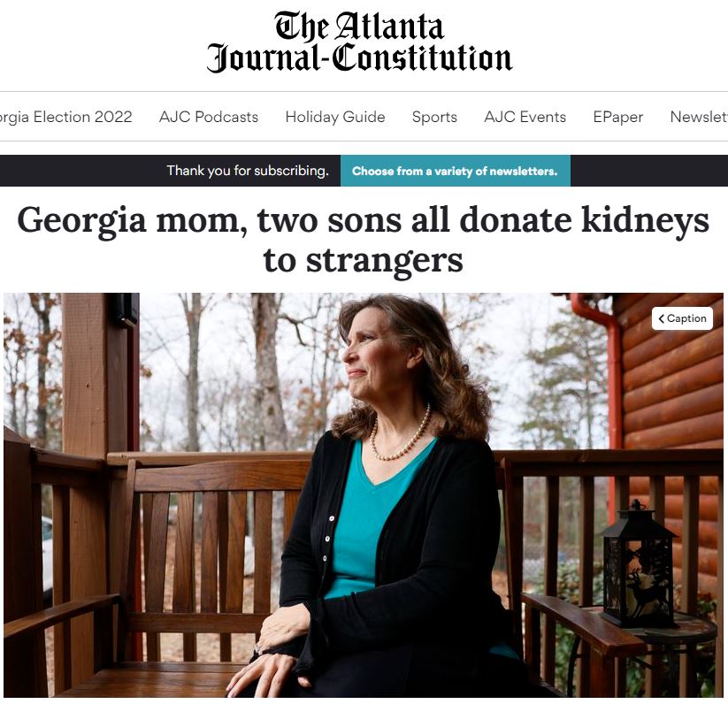Select the Sports section

[x=434, y=117]
